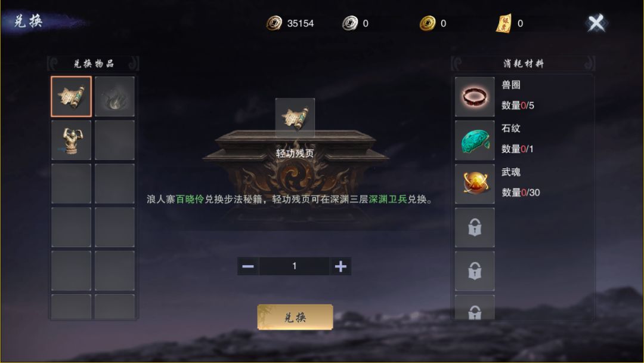Increase exchange quantity with plus button

[340, 266]
